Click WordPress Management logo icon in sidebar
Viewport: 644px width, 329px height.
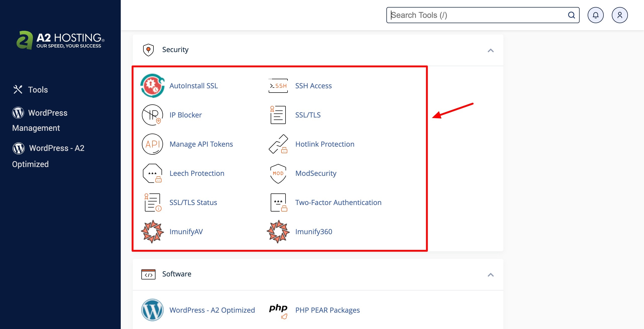point(18,113)
